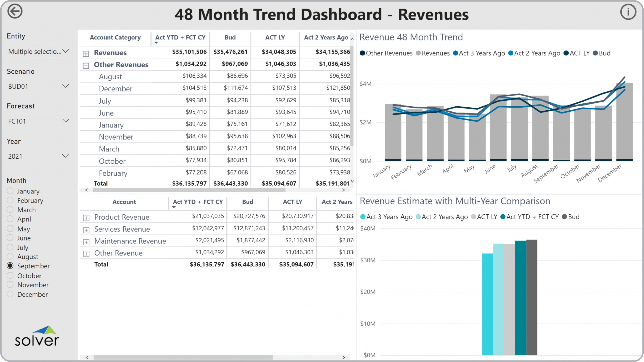The height and width of the screenshot is (362, 644).
Task: Select the January month radio button
Action: click(x=10, y=191)
